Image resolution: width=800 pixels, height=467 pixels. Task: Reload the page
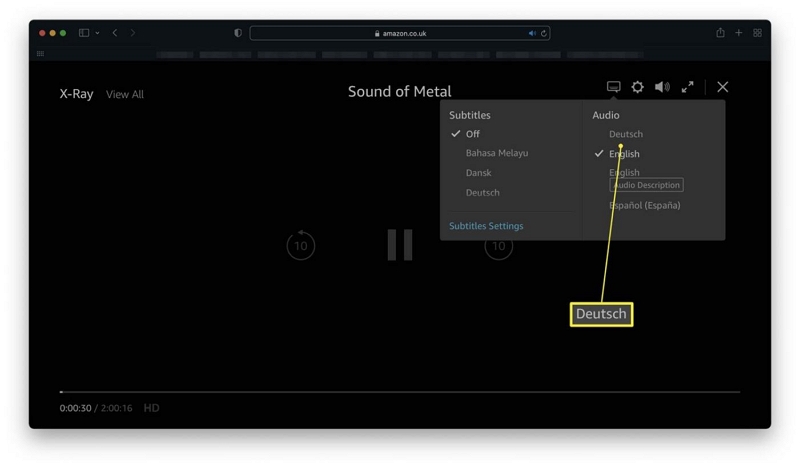tap(544, 33)
